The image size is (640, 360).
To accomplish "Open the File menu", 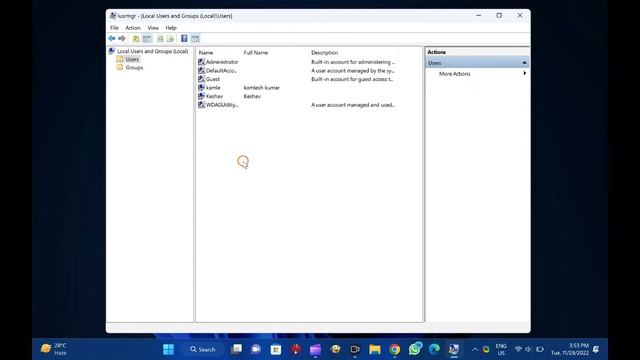I will point(114,28).
